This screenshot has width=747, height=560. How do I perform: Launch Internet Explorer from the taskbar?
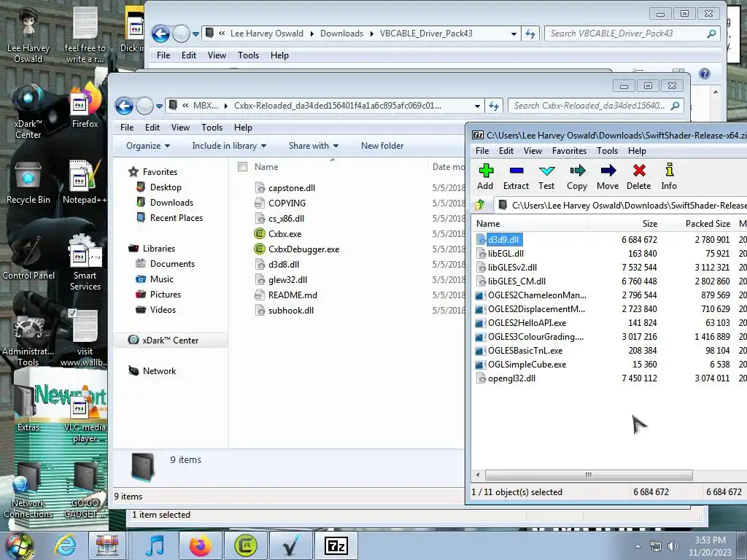pos(65,545)
